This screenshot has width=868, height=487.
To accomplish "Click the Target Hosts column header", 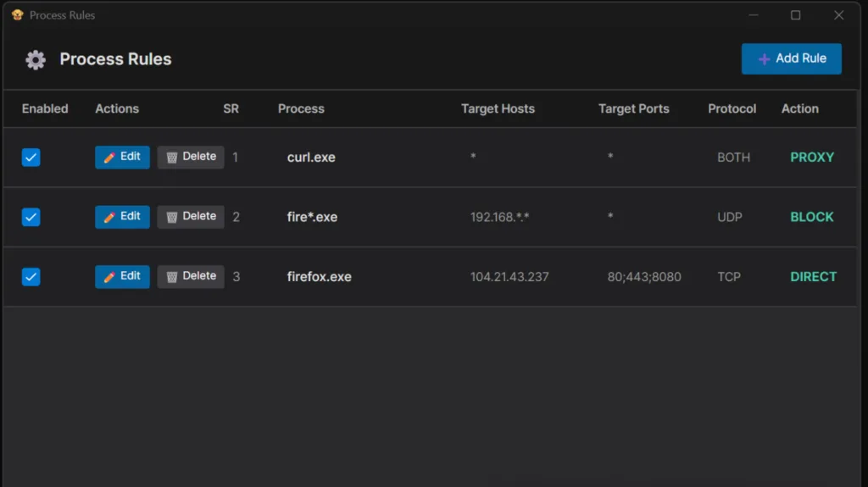I will (498, 109).
